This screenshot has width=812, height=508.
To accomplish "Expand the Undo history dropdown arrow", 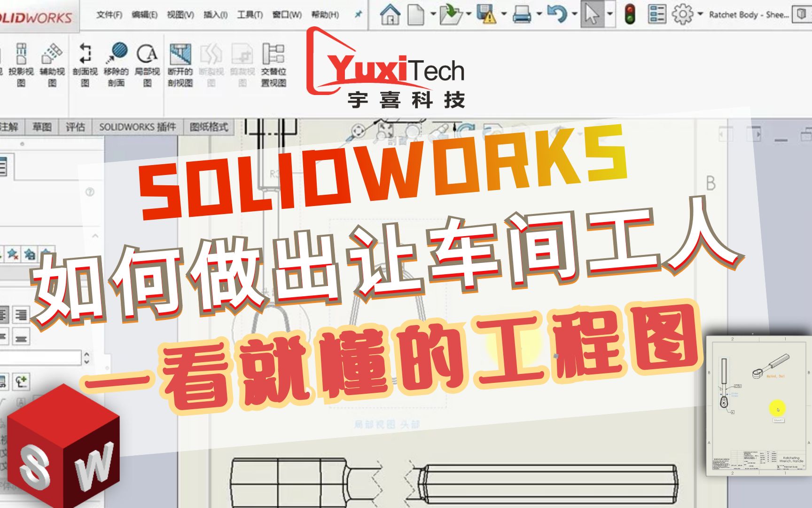I will [574, 15].
